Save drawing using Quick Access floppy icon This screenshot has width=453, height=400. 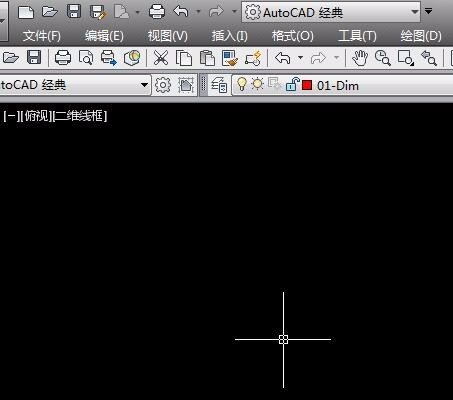tap(74, 12)
